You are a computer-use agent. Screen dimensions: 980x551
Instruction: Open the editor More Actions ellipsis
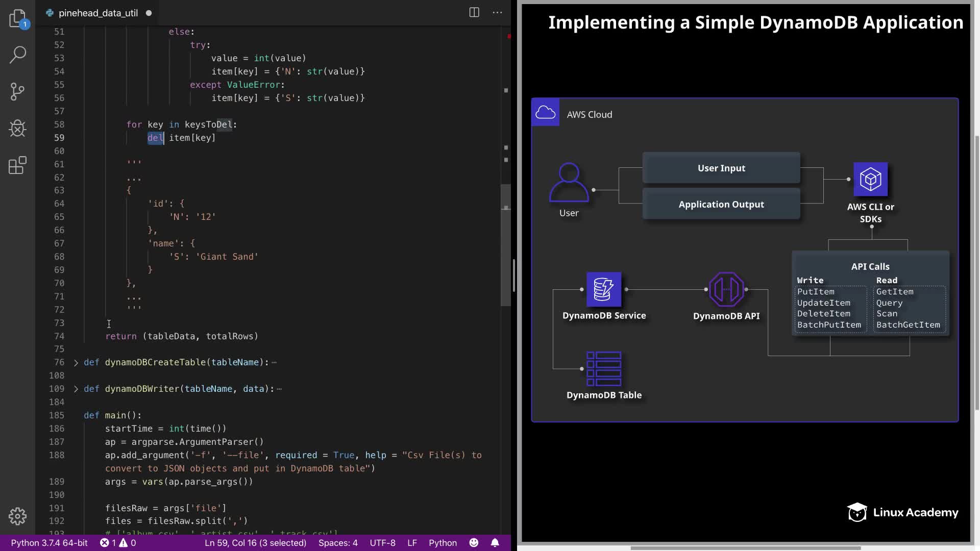coord(497,13)
